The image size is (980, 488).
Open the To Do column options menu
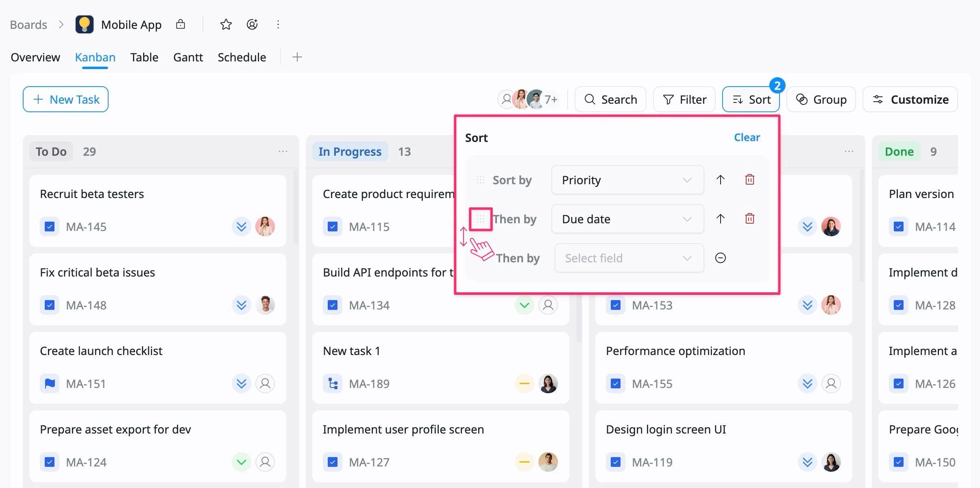coord(283,151)
